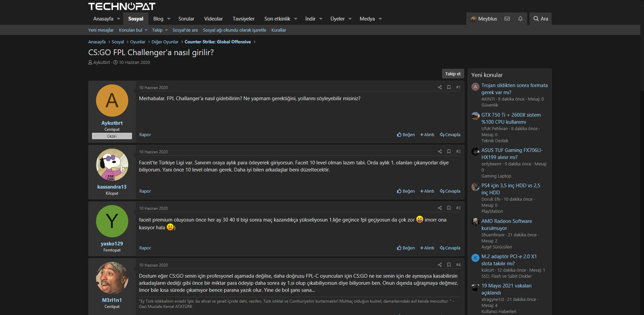
Task: Click onlybeerrr's avatar in sidebar
Action: point(475,152)
